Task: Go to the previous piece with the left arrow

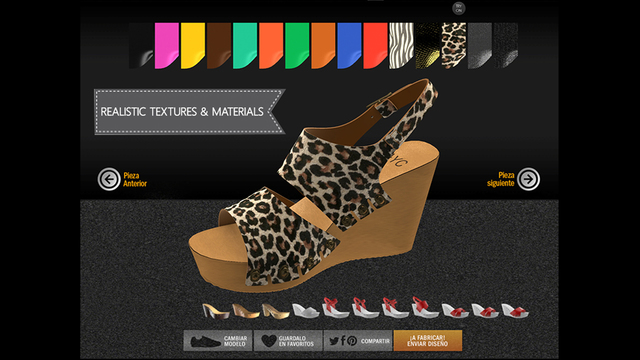Action: coord(109,179)
